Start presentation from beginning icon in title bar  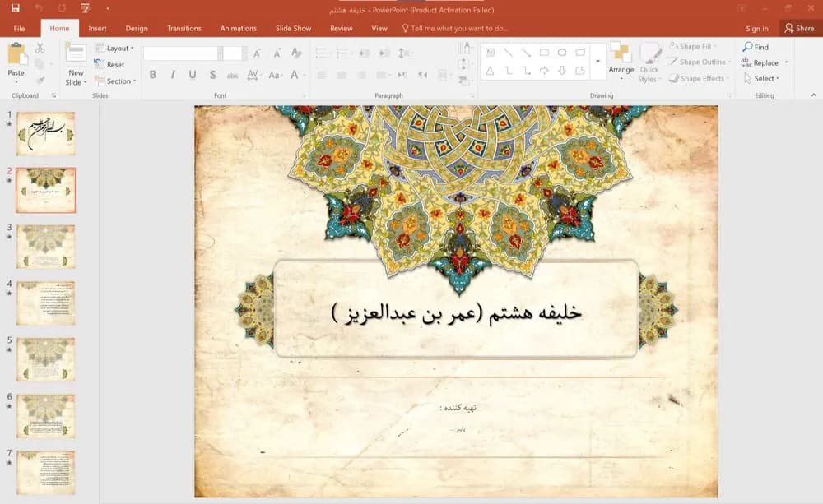tap(85, 8)
